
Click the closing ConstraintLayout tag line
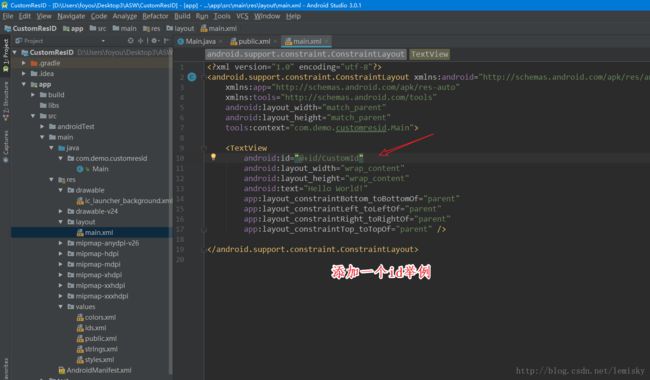click(313, 249)
